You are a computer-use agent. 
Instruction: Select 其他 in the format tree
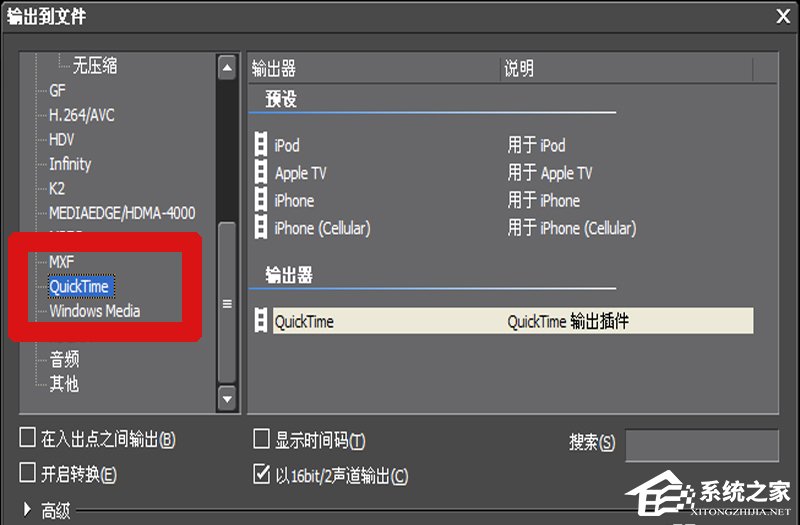(x=64, y=383)
